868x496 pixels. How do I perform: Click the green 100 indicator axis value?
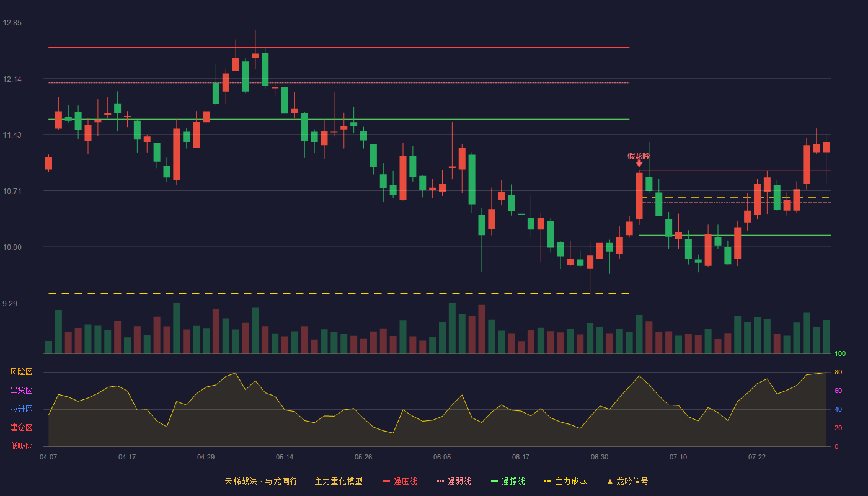pos(840,354)
